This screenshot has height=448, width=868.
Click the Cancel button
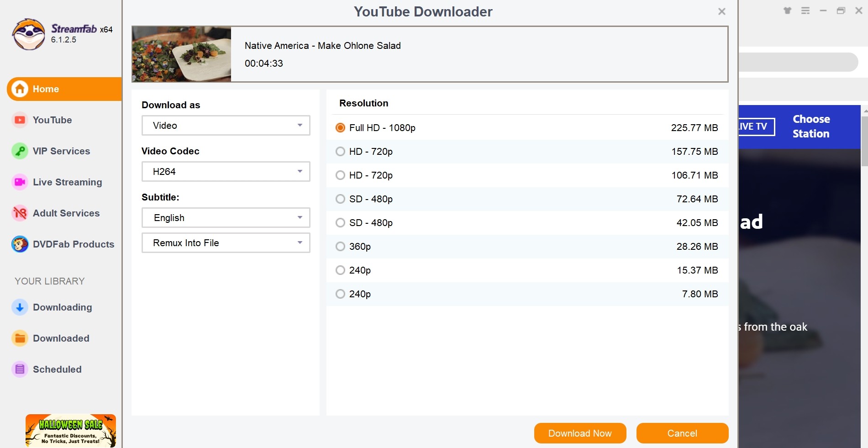click(682, 433)
